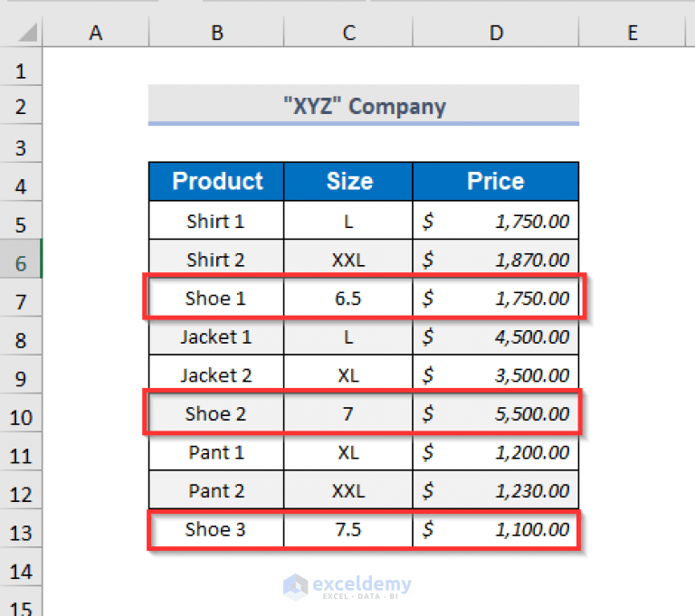Image resolution: width=695 pixels, height=616 pixels.
Task: Select column A header
Action: click(x=96, y=33)
